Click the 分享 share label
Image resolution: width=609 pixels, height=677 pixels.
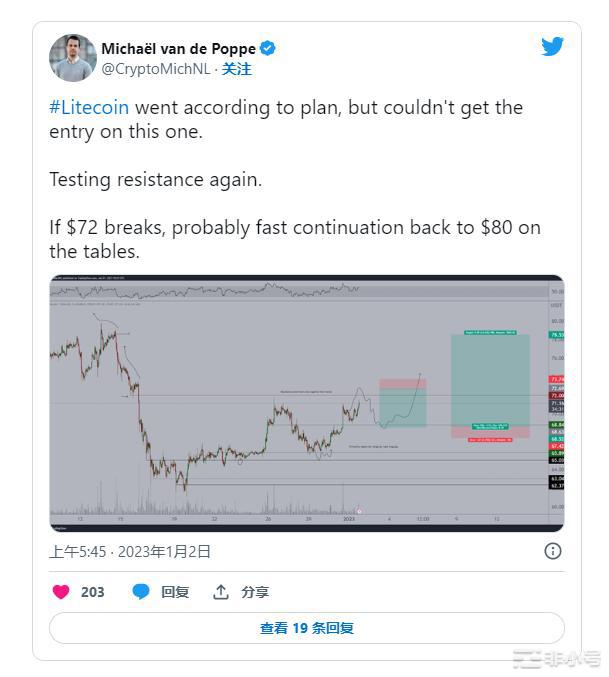(255, 592)
